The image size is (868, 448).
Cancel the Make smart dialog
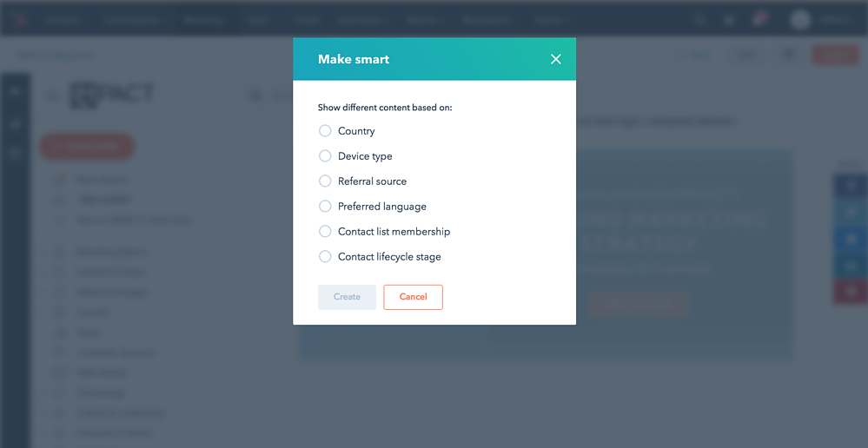point(413,297)
